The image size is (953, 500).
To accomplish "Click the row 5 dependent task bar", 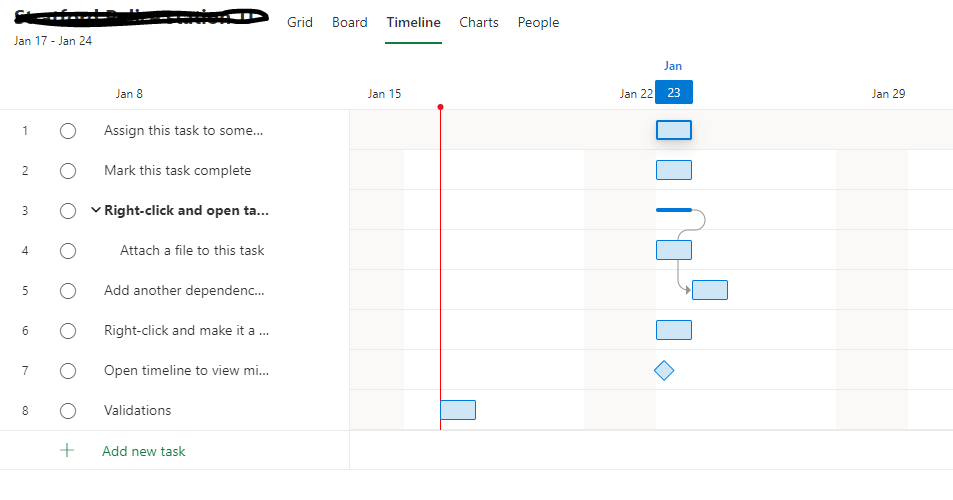I will (710, 290).
